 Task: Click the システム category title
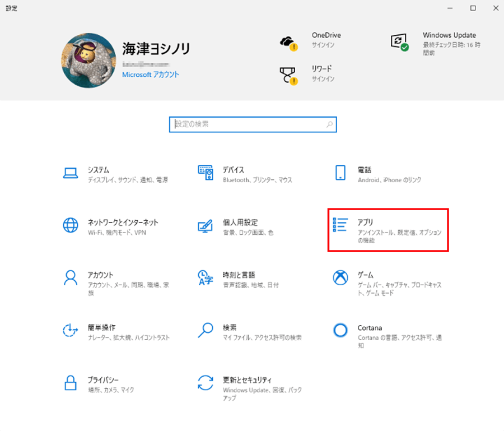99,170
